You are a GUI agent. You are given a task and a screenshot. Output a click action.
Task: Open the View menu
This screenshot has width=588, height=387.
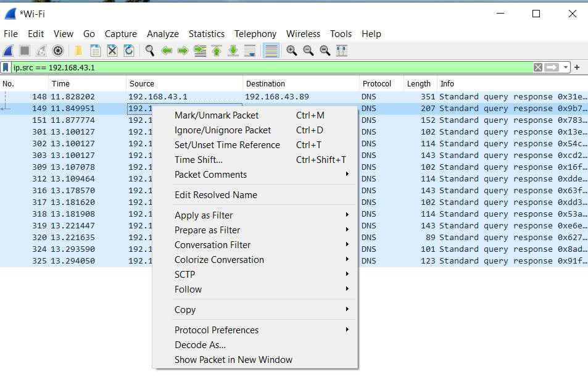pyautogui.click(x=64, y=34)
